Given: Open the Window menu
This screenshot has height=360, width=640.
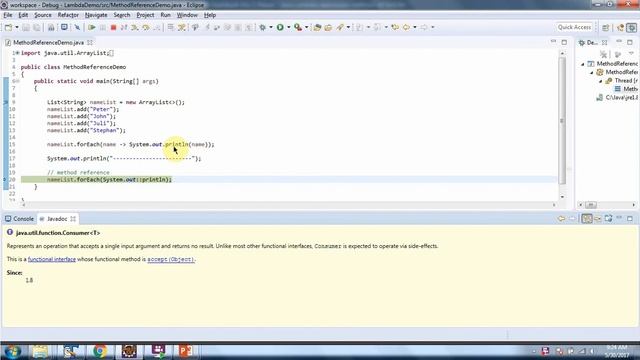Looking at the screenshot, I should [187, 15].
